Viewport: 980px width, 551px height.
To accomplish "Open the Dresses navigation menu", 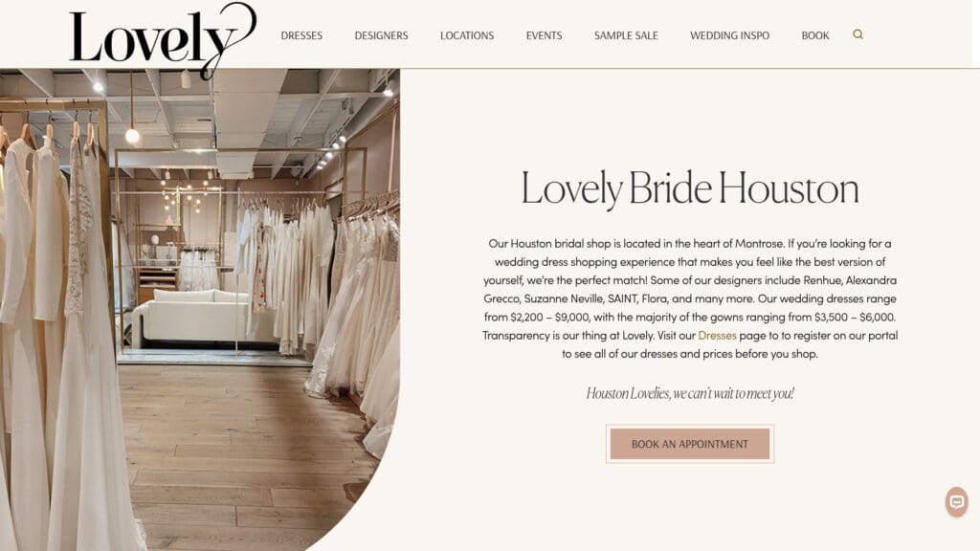I will [x=301, y=35].
